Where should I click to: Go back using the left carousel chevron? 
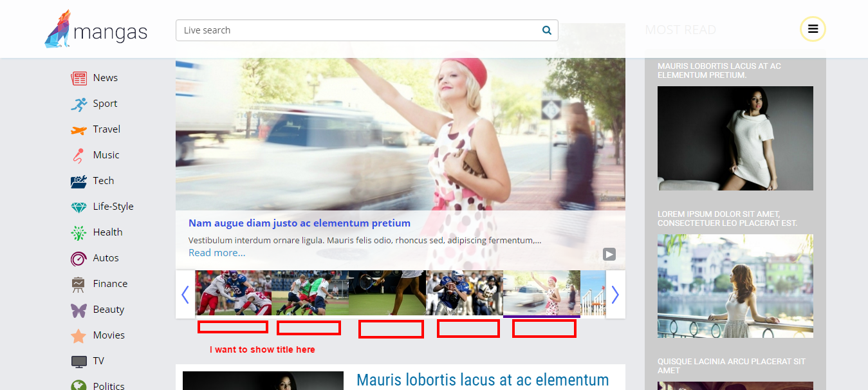click(185, 294)
